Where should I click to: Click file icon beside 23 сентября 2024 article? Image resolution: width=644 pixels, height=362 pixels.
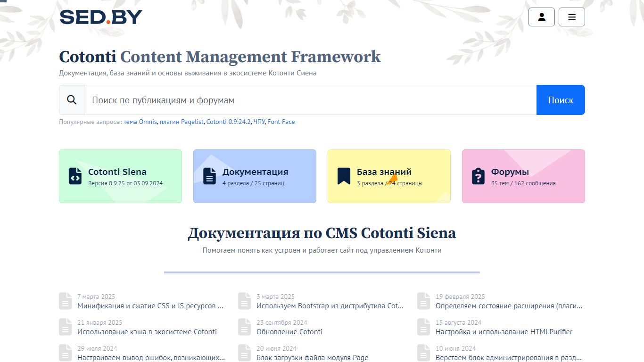click(x=245, y=327)
